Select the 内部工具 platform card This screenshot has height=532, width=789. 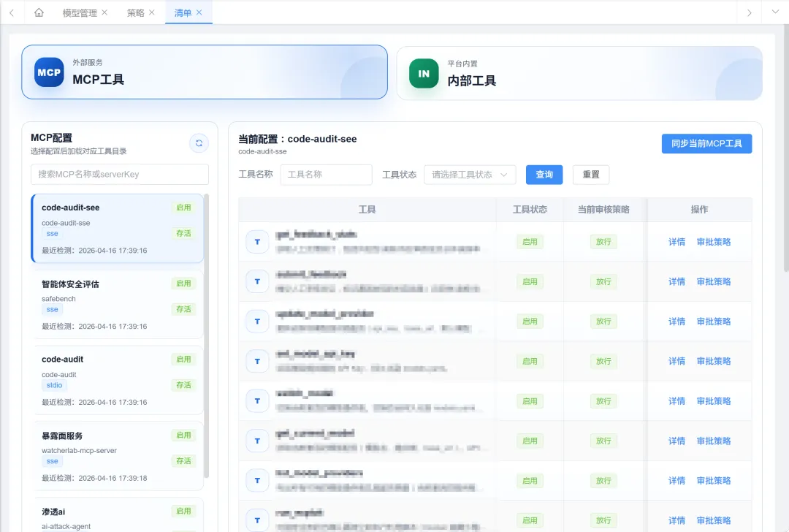(x=579, y=74)
